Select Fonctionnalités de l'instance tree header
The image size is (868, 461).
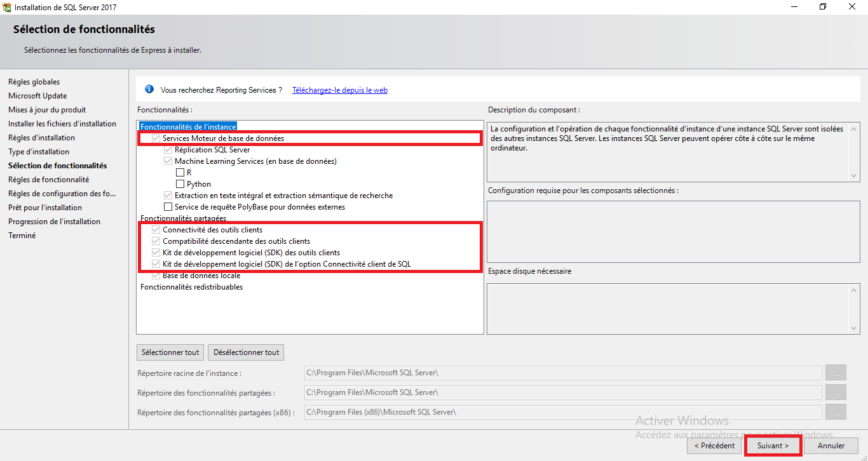click(188, 127)
